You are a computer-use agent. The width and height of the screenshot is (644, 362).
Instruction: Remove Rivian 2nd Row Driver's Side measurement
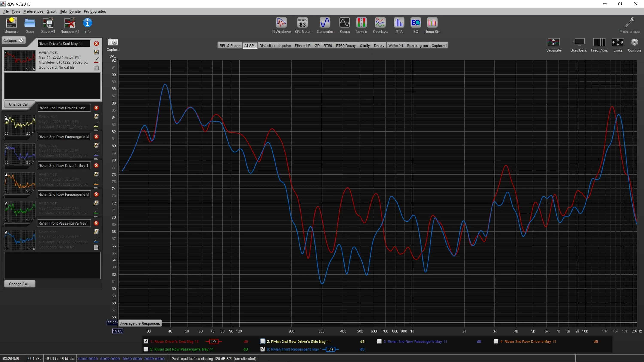click(96, 108)
